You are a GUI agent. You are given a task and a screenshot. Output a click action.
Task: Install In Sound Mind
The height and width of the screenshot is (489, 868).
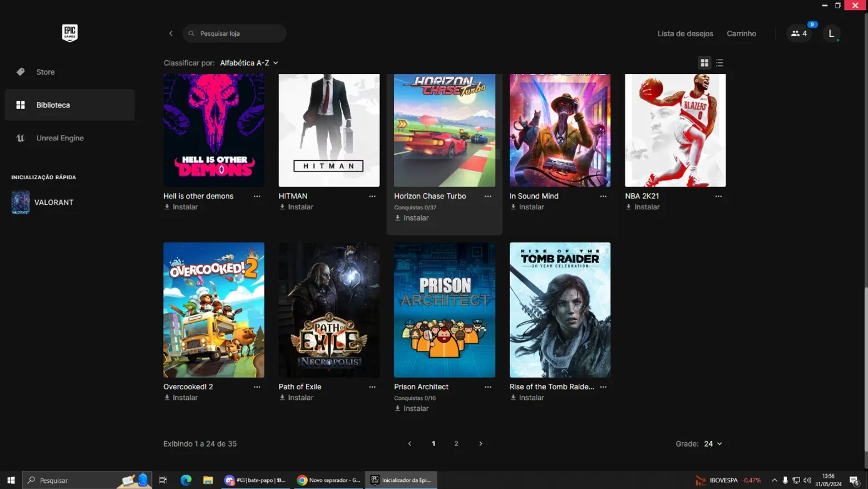click(x=527, y=207)
